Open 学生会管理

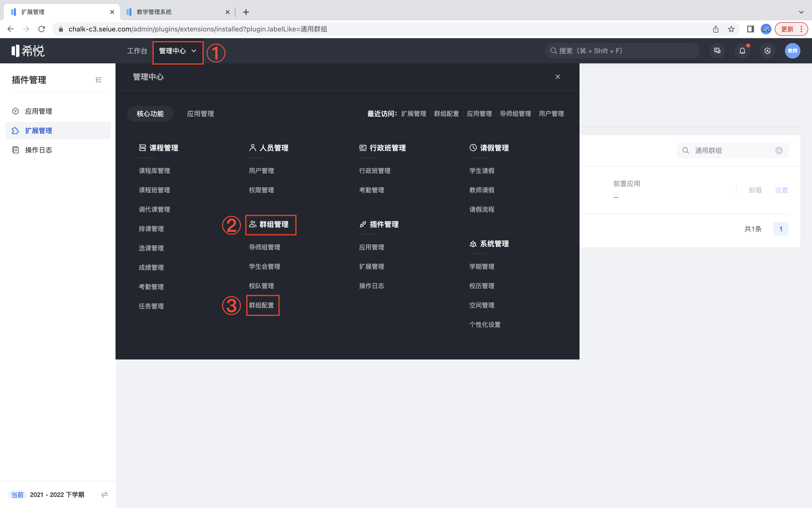coord(264,266)
